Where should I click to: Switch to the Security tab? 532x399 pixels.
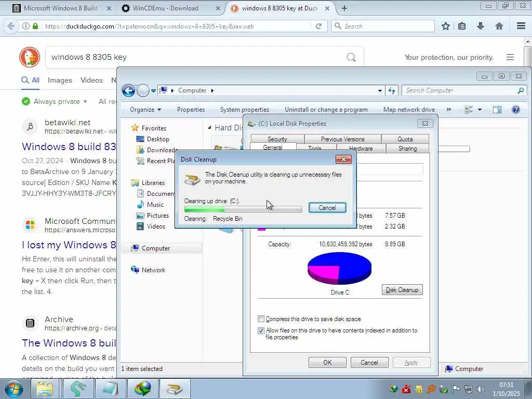pos(277,139)
